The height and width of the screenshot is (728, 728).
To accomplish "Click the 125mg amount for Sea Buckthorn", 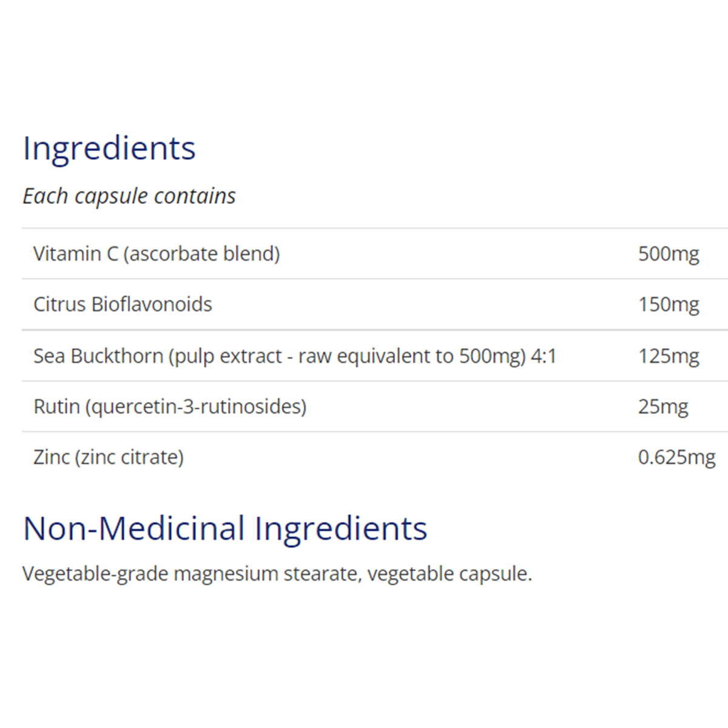I will pyautogui.click(x=669, y=356).
